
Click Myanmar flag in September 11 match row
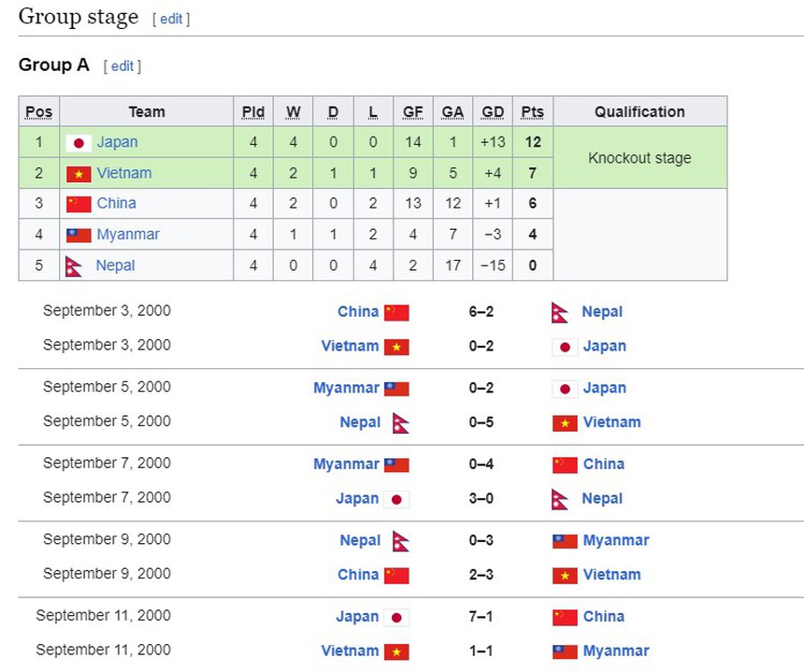pyautogui.click(x=565, y=651)
